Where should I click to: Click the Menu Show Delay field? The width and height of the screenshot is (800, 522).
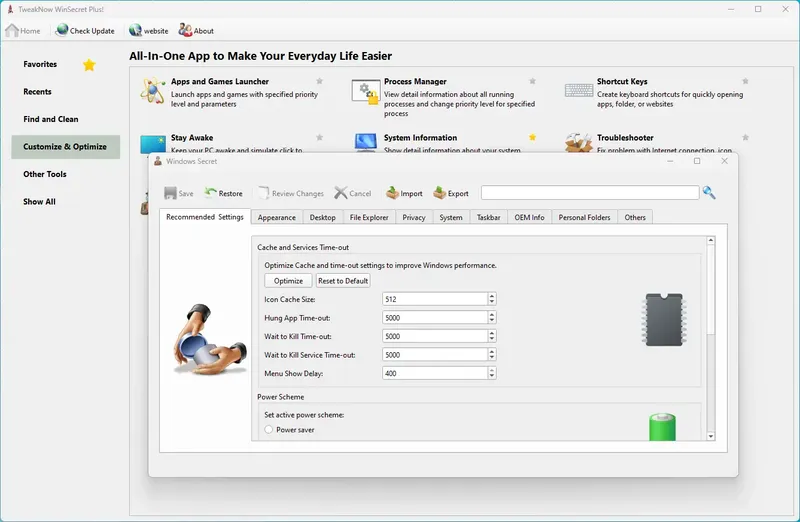pos(435,373)
